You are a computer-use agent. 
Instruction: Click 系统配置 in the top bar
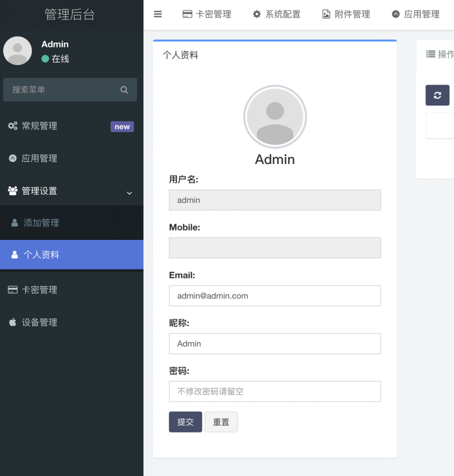point(276,14)
